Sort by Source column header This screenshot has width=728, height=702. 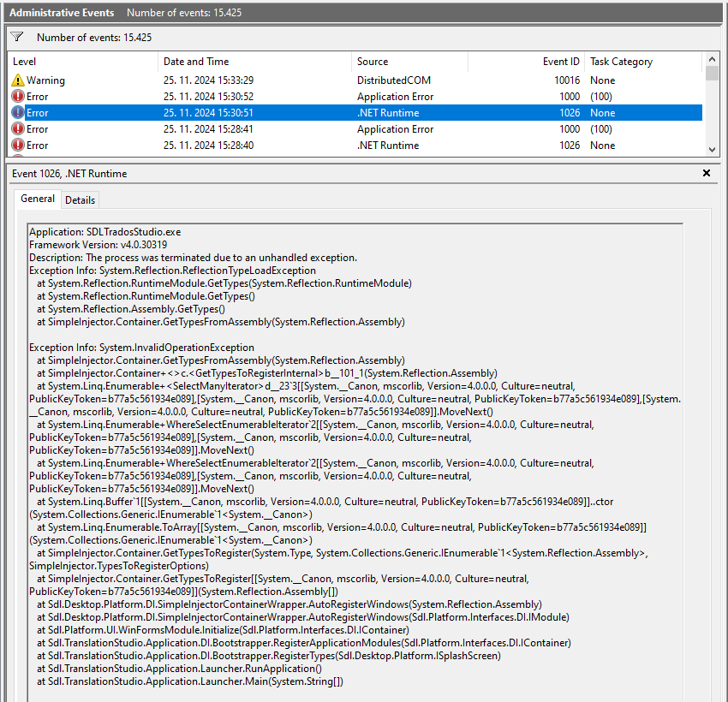click(409, 62)
